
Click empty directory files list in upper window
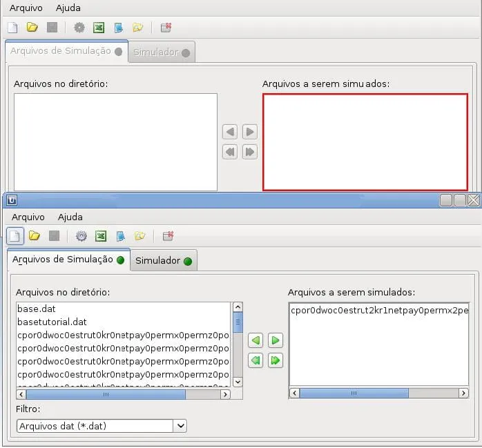115,142
